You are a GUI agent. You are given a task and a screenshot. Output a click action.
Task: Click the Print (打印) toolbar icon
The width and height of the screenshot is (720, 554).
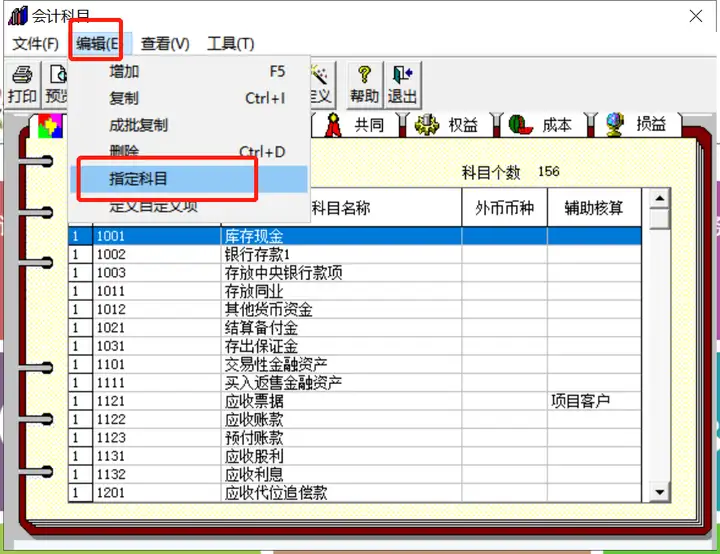click(22, 74)
